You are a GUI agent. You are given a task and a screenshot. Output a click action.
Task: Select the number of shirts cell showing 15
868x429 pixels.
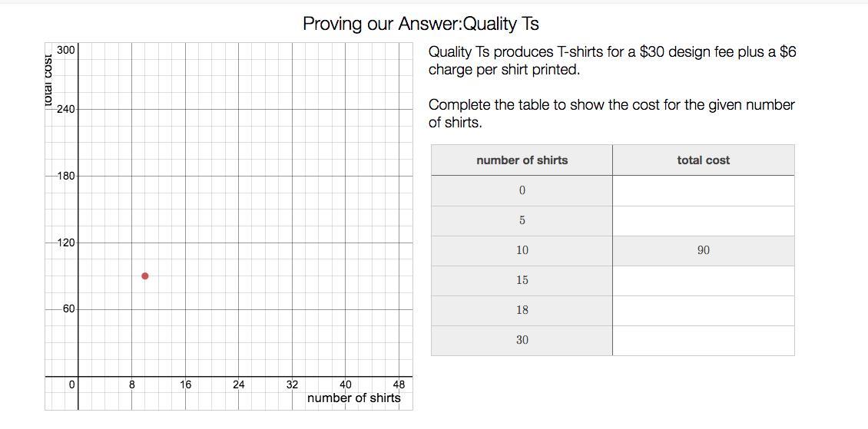click(x=522, y=281)
